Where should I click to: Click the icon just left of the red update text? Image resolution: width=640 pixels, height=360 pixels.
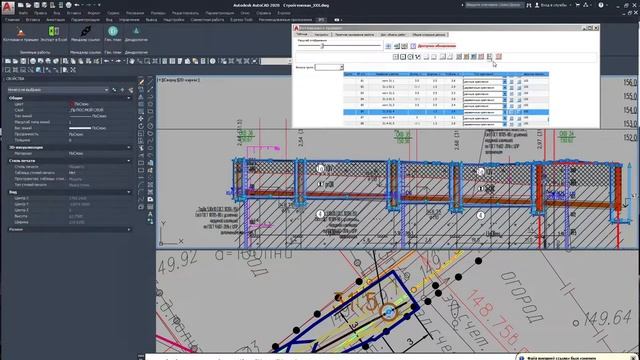tap(413, 46)
